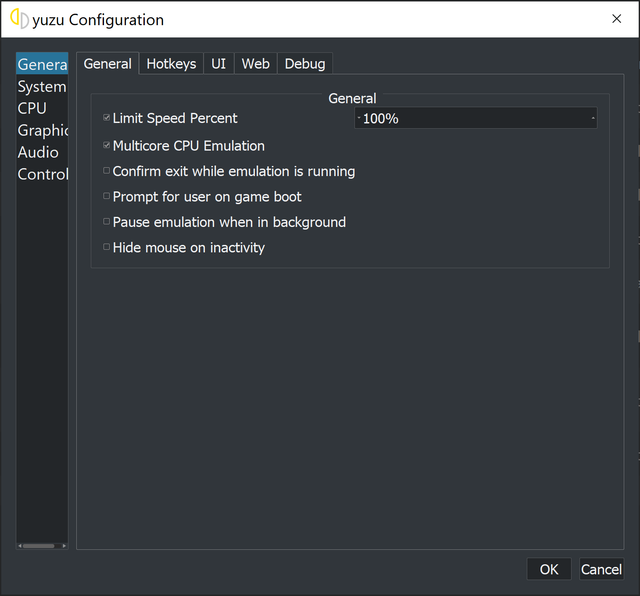Screen dimensions: 640x596
Task: Select Audio in the sidebar
Action: [42, 153]
